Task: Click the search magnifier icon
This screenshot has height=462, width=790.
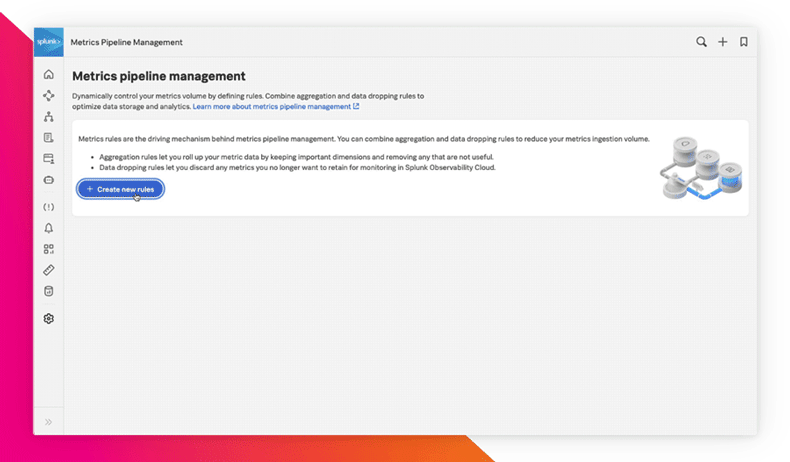Action: point(701,42)
